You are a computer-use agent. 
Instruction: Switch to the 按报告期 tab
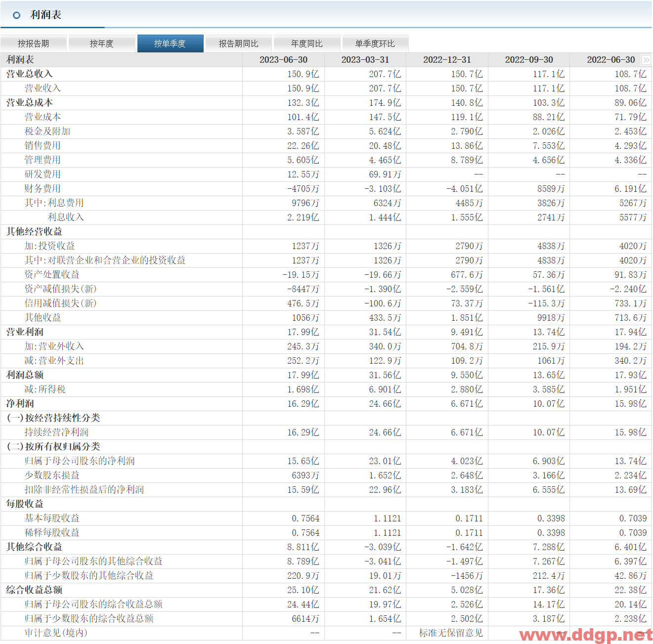pyautogui.click(x=34, y=43)
